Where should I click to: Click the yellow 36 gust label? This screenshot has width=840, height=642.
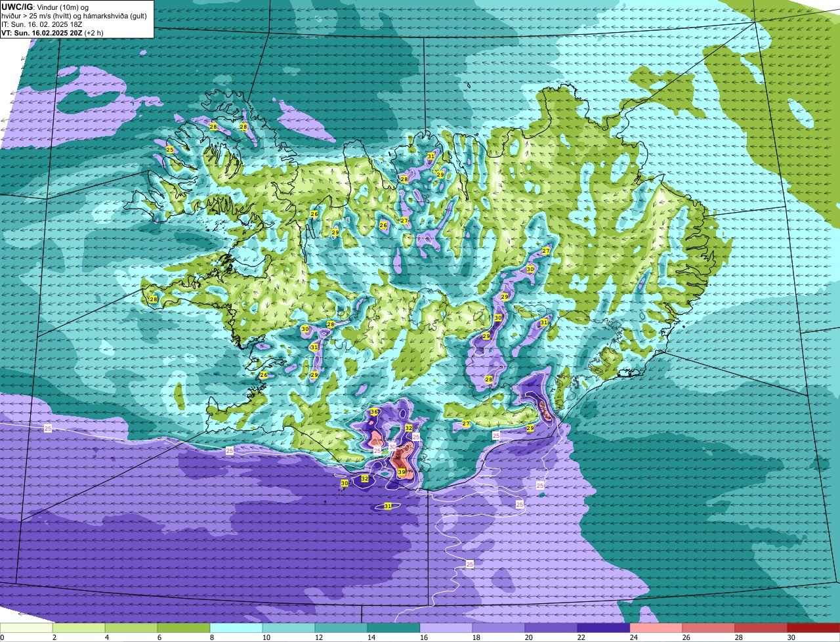click(374, 412)
